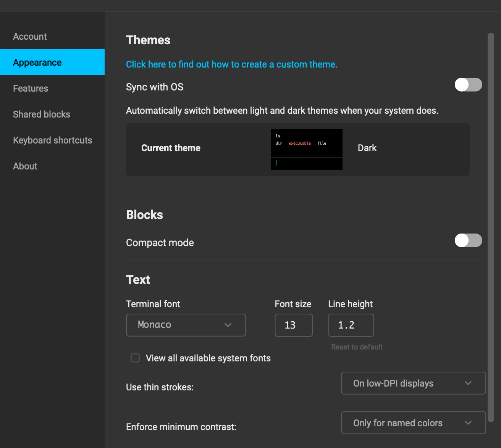Check View all available system fonts
The image size is (501, 448).
(135, 358)
